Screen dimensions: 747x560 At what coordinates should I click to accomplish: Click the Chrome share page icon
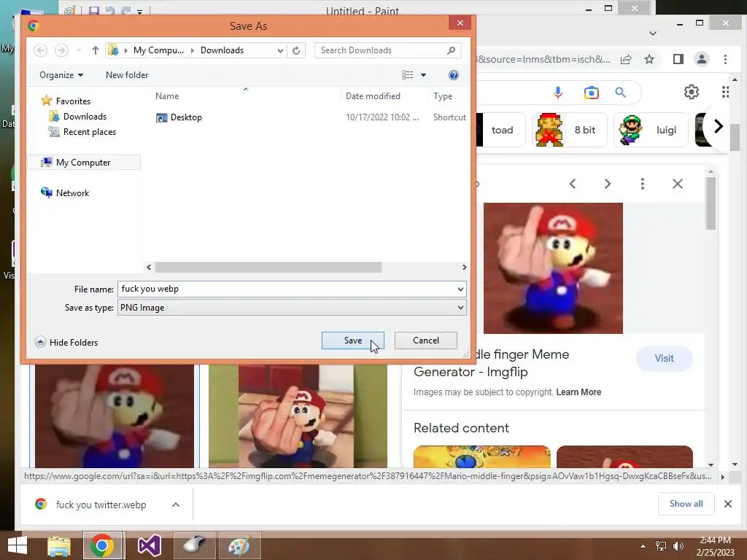(626, 59)
